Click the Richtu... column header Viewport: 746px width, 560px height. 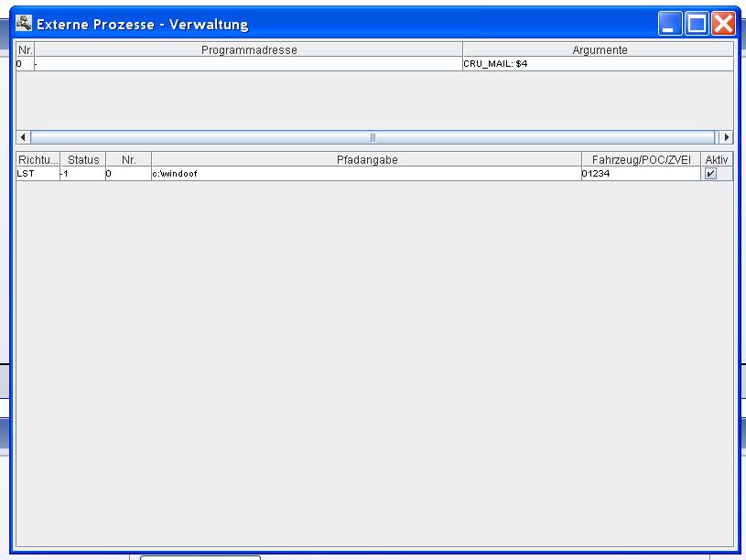[38, 160]
